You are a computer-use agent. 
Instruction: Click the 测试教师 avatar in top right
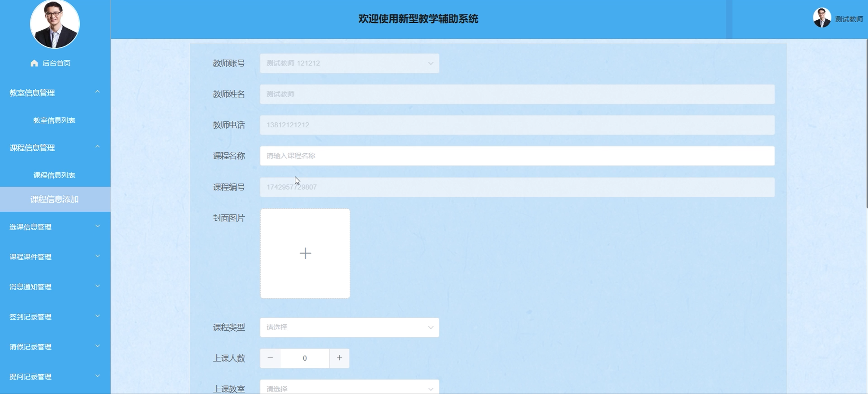822,18
